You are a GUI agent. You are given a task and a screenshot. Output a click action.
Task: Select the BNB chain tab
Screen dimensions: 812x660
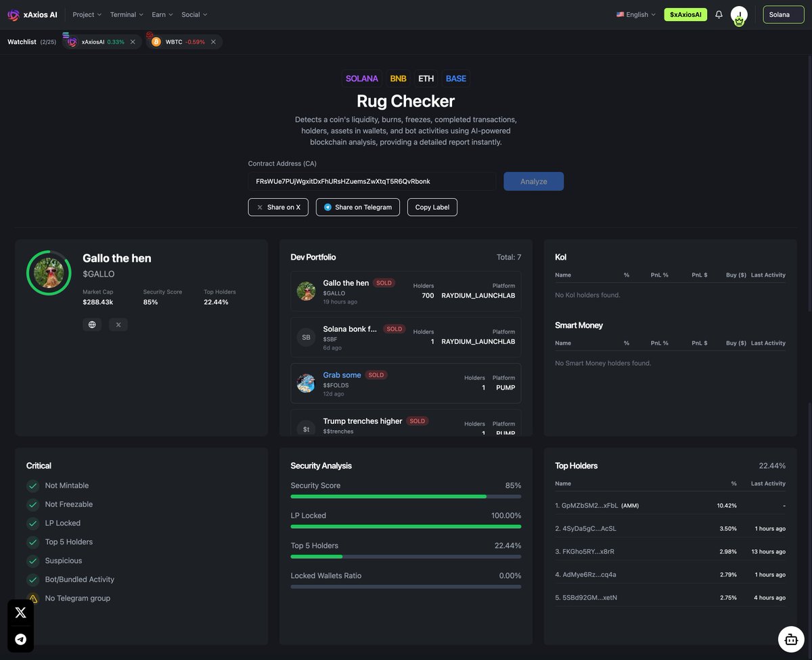(398, 78)
